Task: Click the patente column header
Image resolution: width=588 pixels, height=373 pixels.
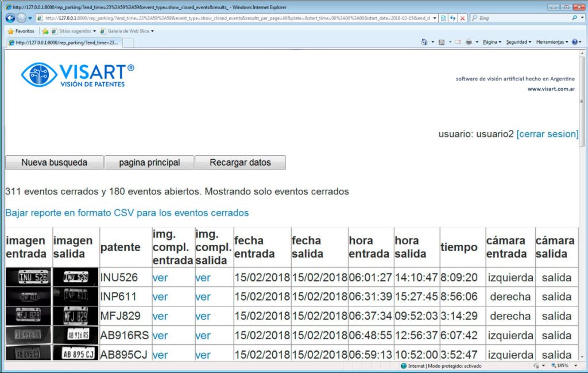Action: click(x=121, y=247)
